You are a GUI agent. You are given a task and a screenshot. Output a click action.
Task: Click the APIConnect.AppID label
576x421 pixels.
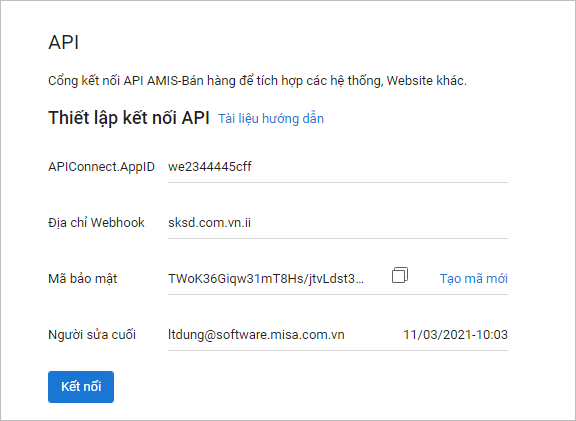click(x=101, y=167)
